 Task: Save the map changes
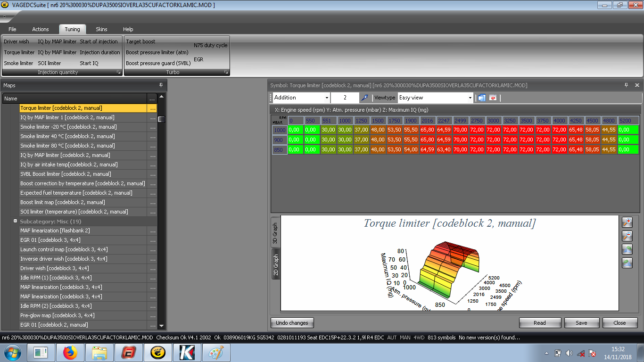coord(581,323)
